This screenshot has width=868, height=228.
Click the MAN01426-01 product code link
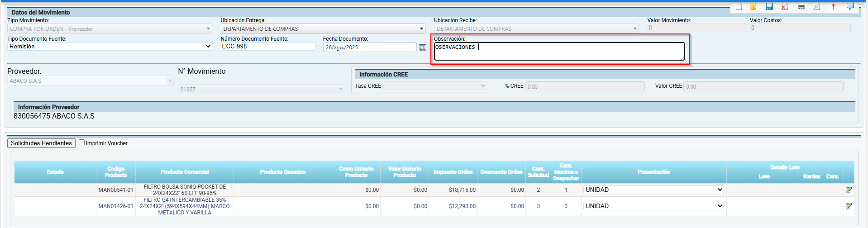click(x=116, y=206)
